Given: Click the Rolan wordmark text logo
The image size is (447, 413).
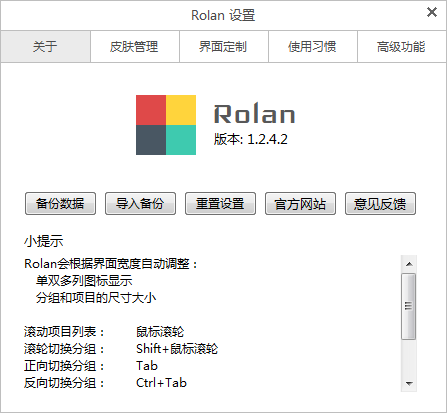Looking at the screenshot, I should [254, 114].
